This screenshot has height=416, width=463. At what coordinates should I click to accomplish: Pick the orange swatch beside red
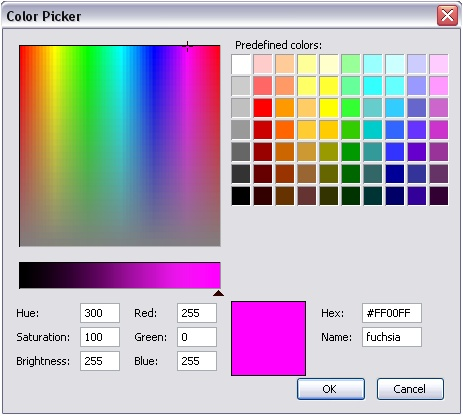(285, 108)
